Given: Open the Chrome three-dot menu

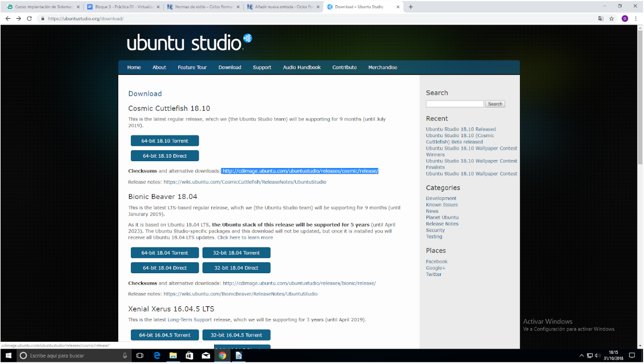Looking at the screenshot, I should coord(635,18).
